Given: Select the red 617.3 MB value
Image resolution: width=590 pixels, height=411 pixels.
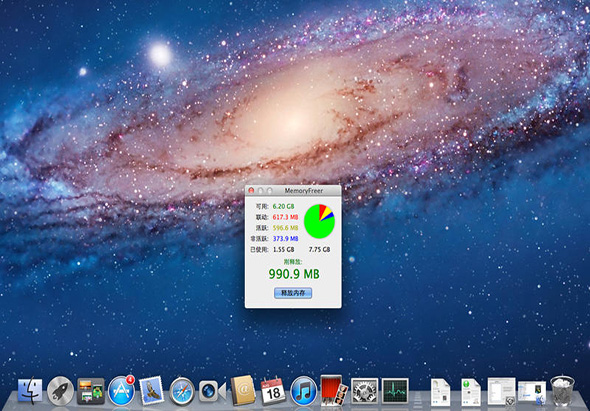Looking at the screenshot, I should pos(285,217).
